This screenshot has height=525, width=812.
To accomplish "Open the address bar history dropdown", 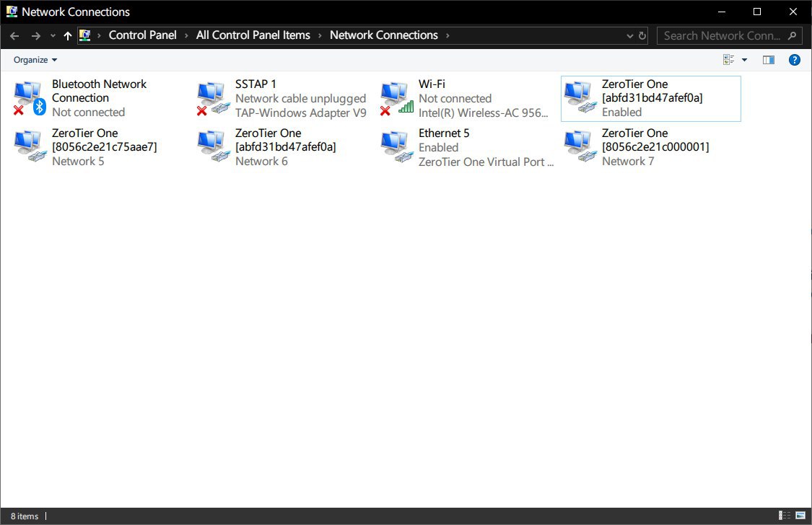I will (629, 35).
